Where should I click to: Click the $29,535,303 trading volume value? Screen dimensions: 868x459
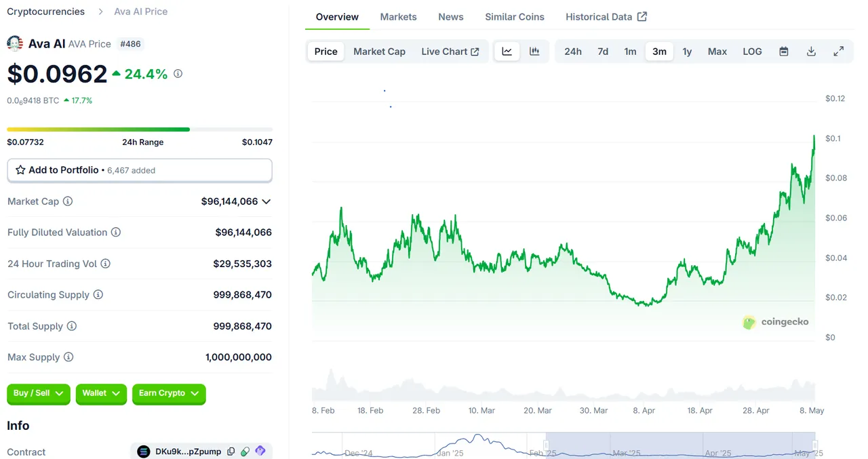tap(242, 264)
